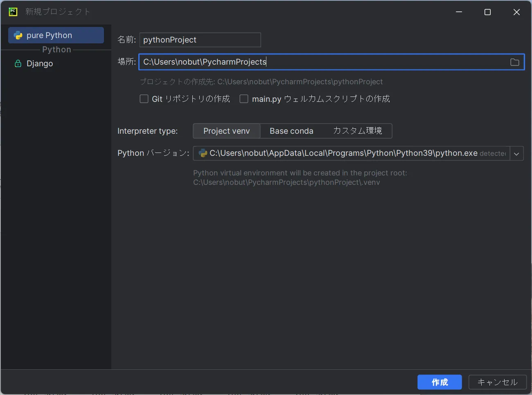The image size is (532, 395).
Task: Click the Python バージョン: label
Action: click(153, 153)
